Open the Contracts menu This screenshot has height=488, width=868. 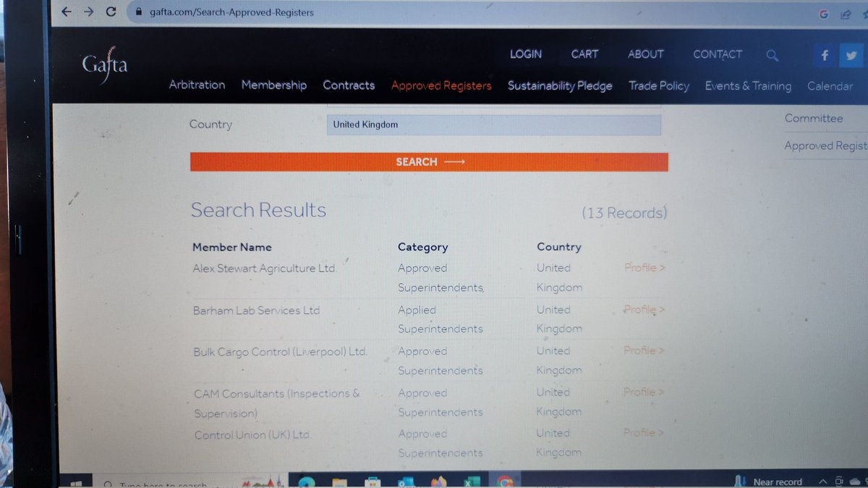(x=349, y=85)
